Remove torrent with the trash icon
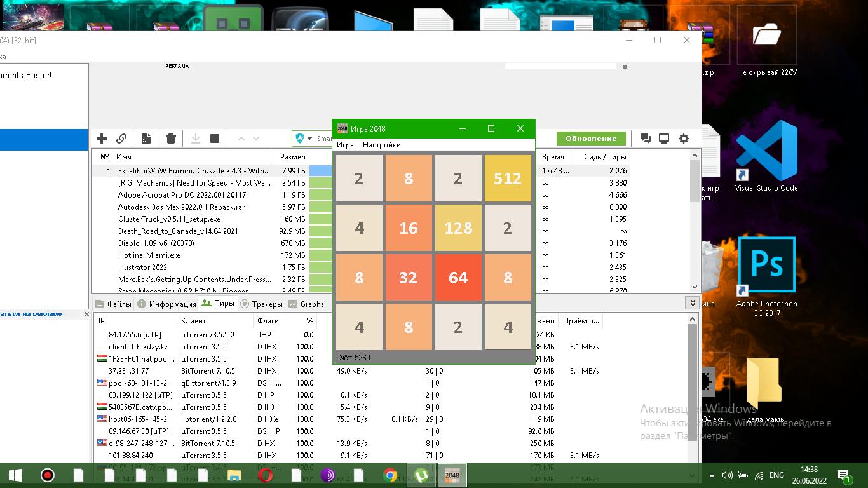 tap(171, 139)
